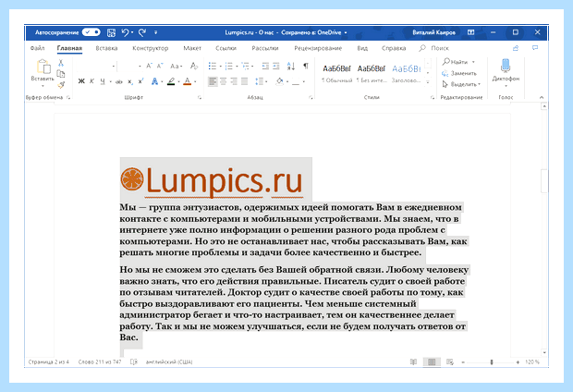The width and height of the screenshot is (573, 392).
Task: Toggle underline Ч formatting
Action: (x=103, y=81)
